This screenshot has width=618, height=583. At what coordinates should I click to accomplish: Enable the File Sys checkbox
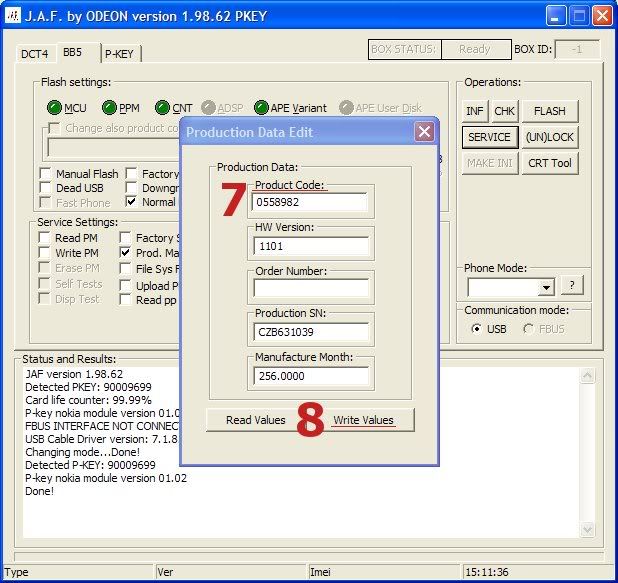125,269
